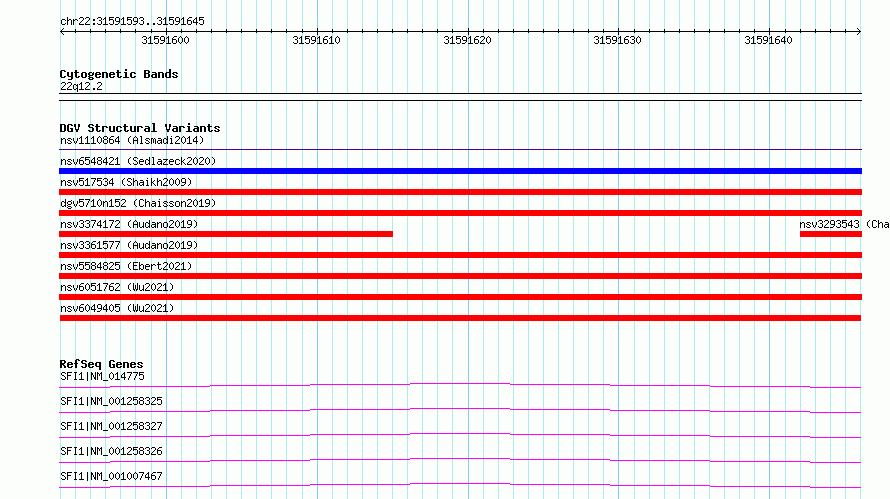The image size is (890, 499).
Task: Click ruler position 31591600
Action: [165, 40]
